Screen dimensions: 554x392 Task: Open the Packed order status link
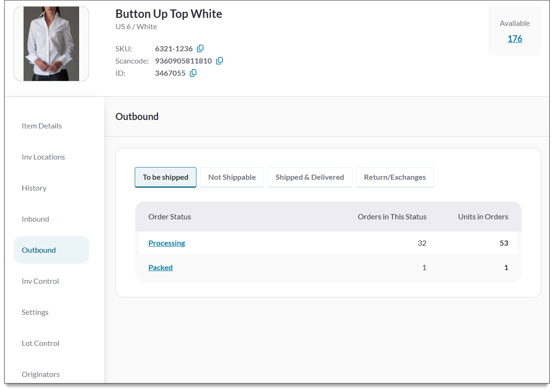click(161, 267)
